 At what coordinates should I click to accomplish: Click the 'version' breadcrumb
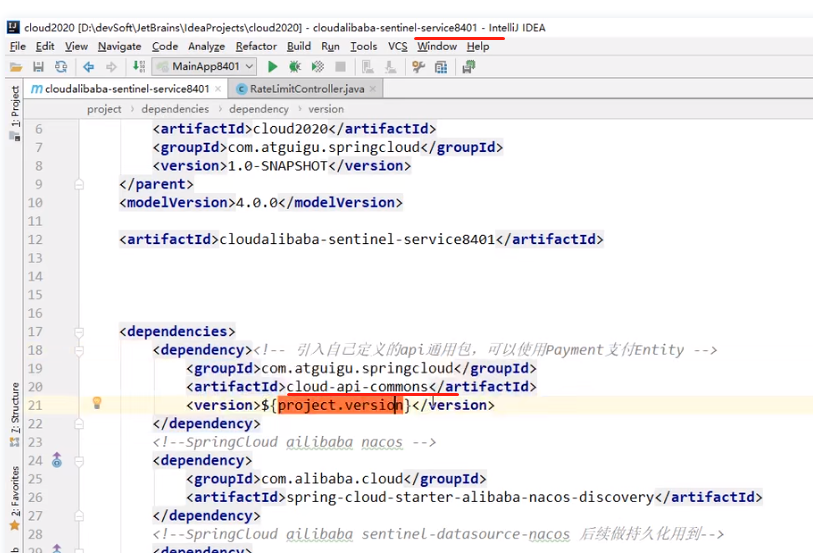click(326, 109)
